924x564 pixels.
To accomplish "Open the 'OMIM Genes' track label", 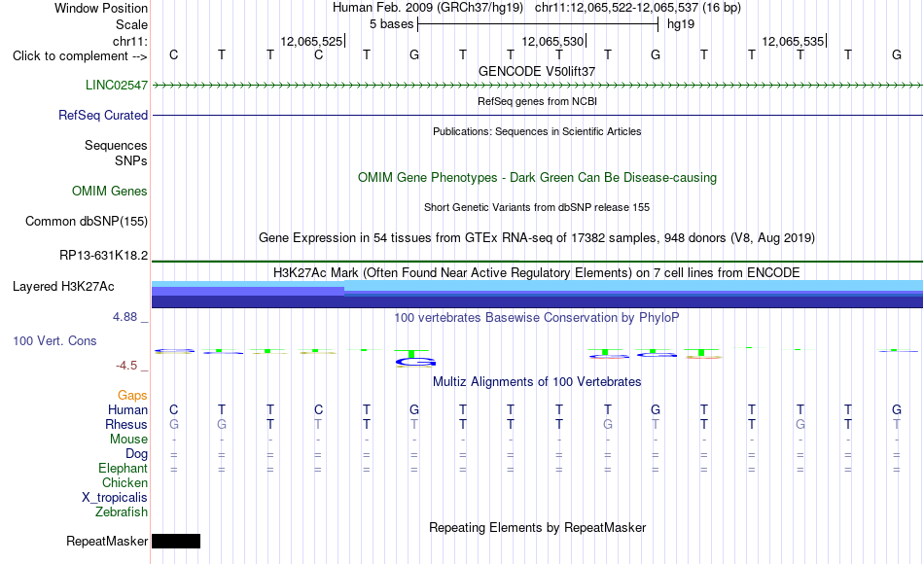I will click(x=110, y=191).
